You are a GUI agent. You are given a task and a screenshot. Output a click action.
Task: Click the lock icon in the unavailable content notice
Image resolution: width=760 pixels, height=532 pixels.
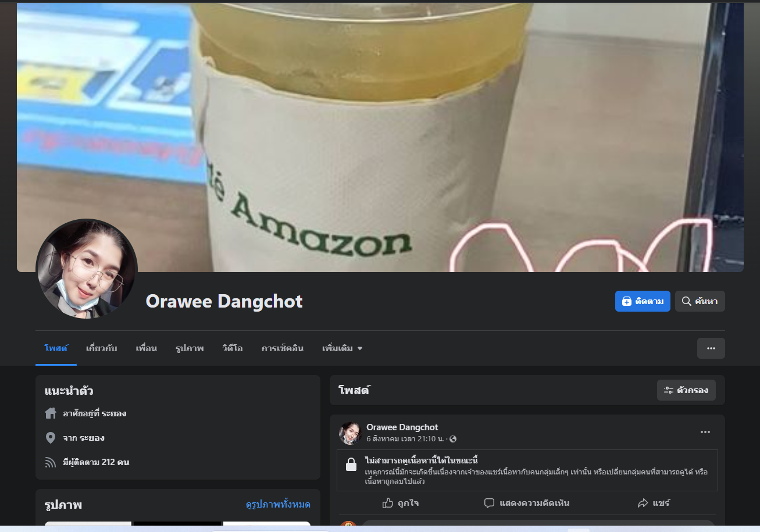coord(351,464)
